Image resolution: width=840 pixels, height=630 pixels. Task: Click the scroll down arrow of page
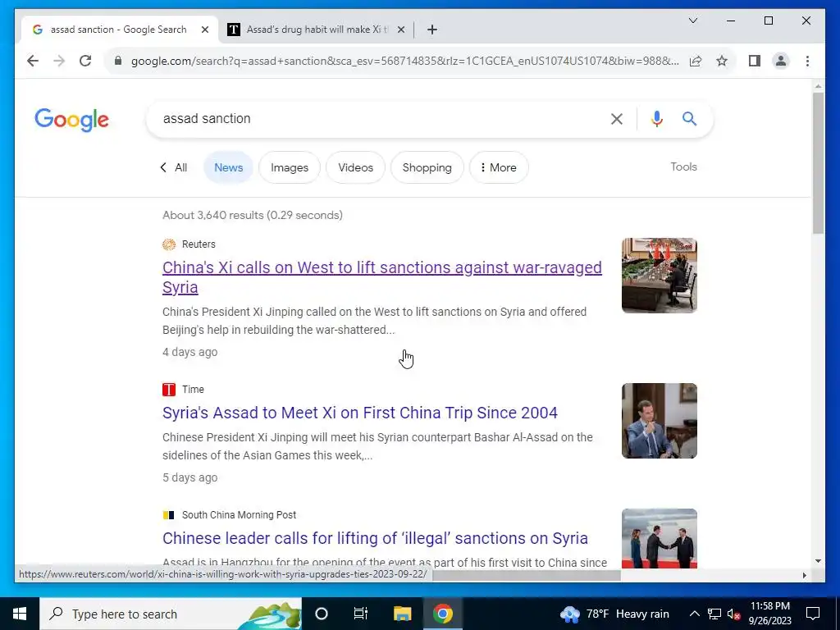pos(818,561)
